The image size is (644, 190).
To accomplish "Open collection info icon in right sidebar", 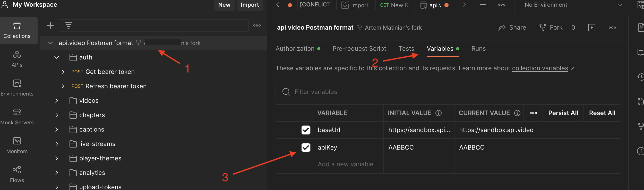I will coord(640,151).
